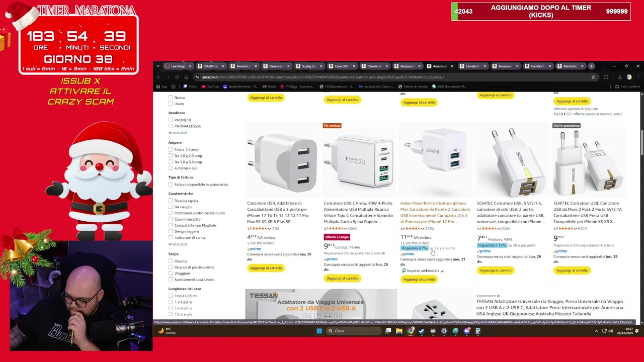Screen dimensions: 644x362
Task: Open the clock showing 20:27
Action: tap(625, 331)
